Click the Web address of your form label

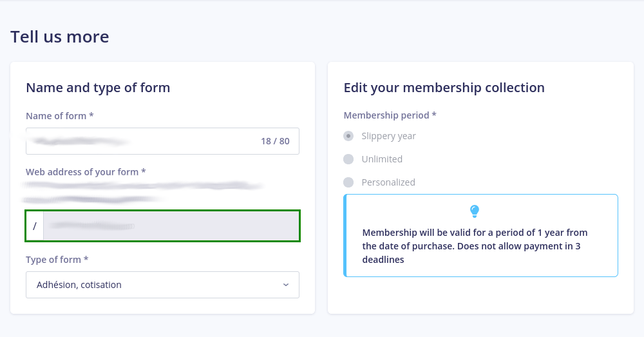(x=86, y=172)
